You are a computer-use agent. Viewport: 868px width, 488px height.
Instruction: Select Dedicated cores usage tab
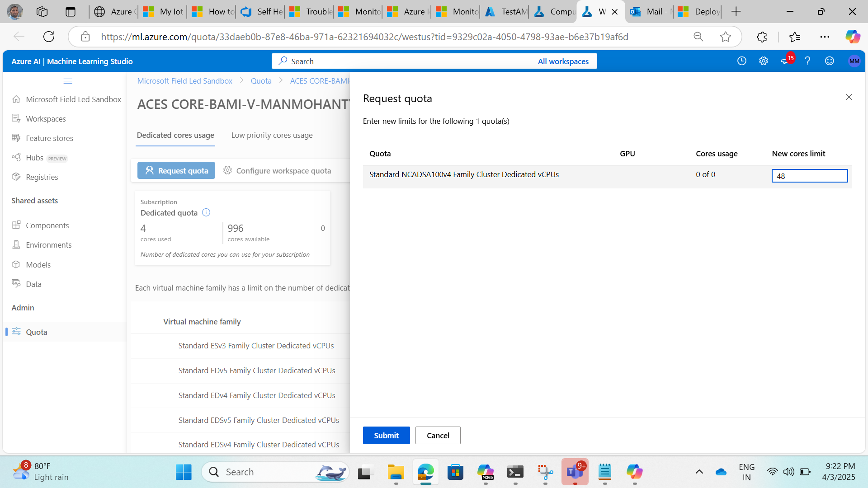[x=175, y=135]
